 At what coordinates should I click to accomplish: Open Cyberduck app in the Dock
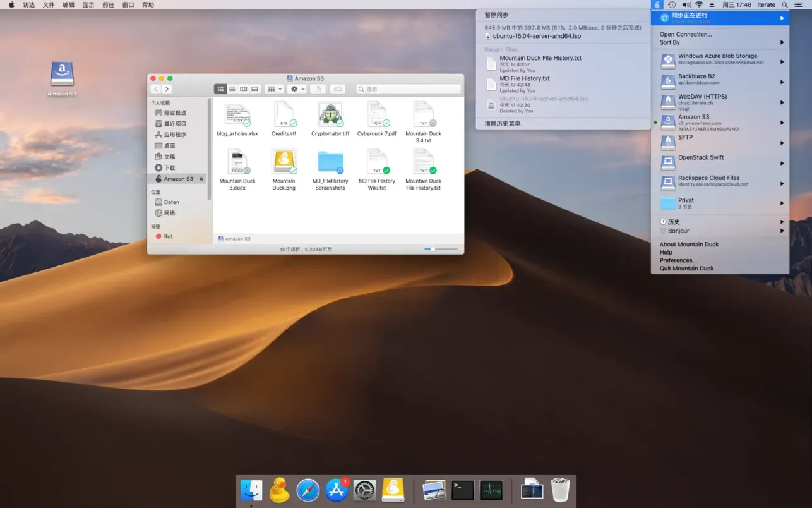pyautogui.click(x=280, y=490)
